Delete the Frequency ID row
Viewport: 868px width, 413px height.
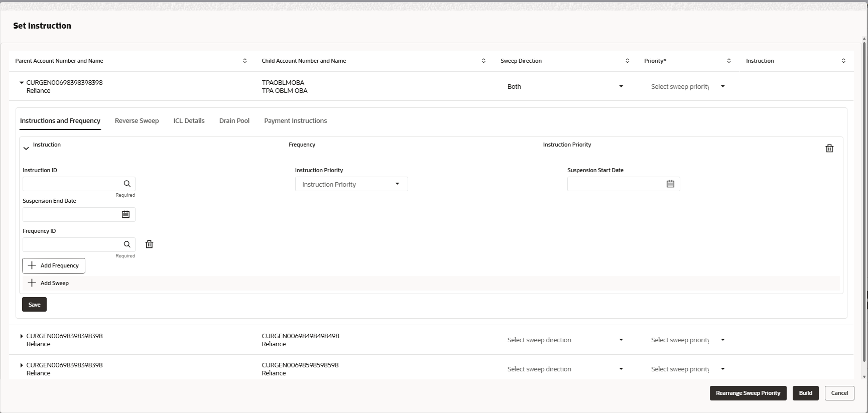[149, 244]
